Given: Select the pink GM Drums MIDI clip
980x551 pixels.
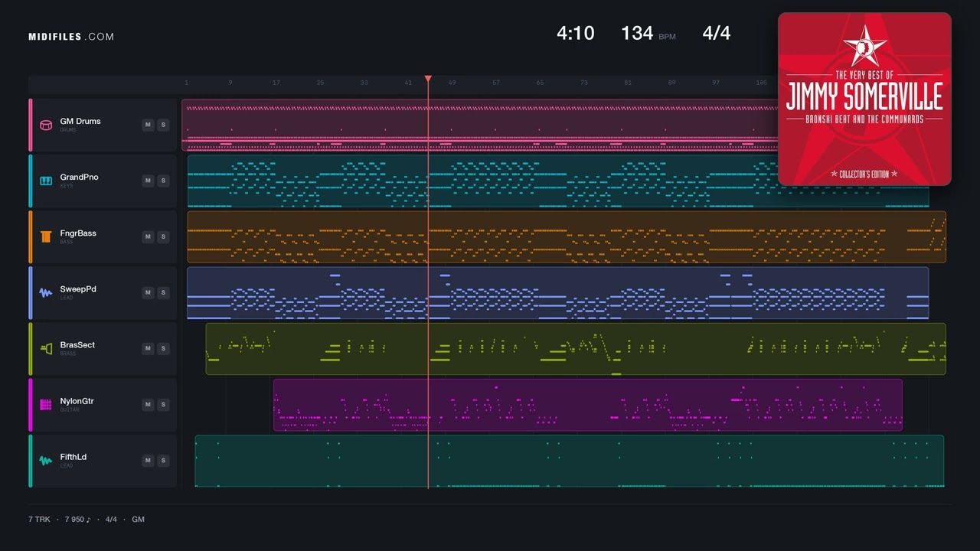Looking at the screenshot, I should pyautogui.click(x=479, y=125).
